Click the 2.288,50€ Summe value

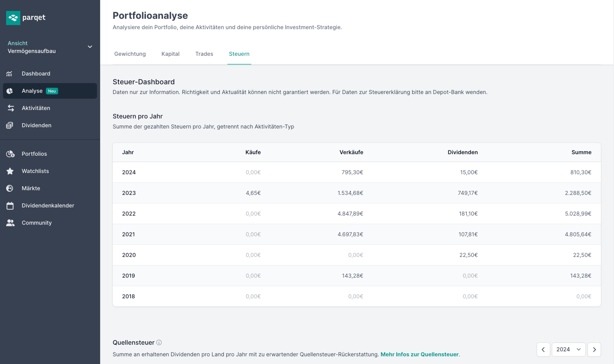point(578,193)
